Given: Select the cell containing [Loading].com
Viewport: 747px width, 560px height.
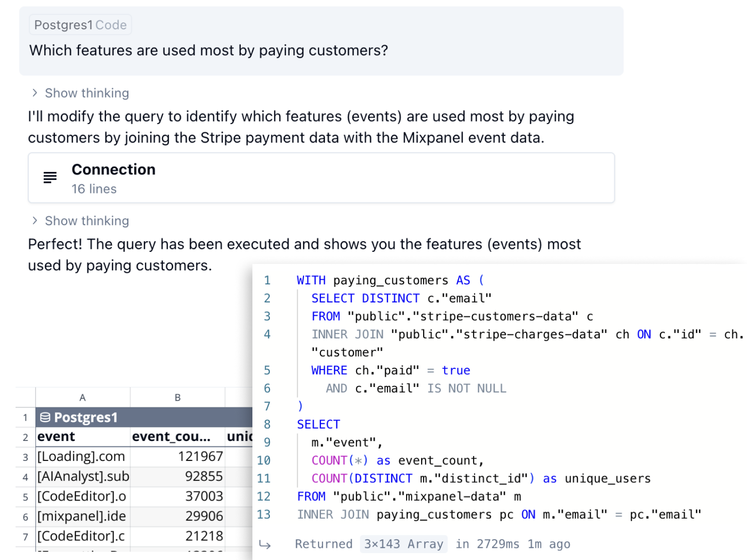Looking at the screenshot, I should tap(81, 456).
